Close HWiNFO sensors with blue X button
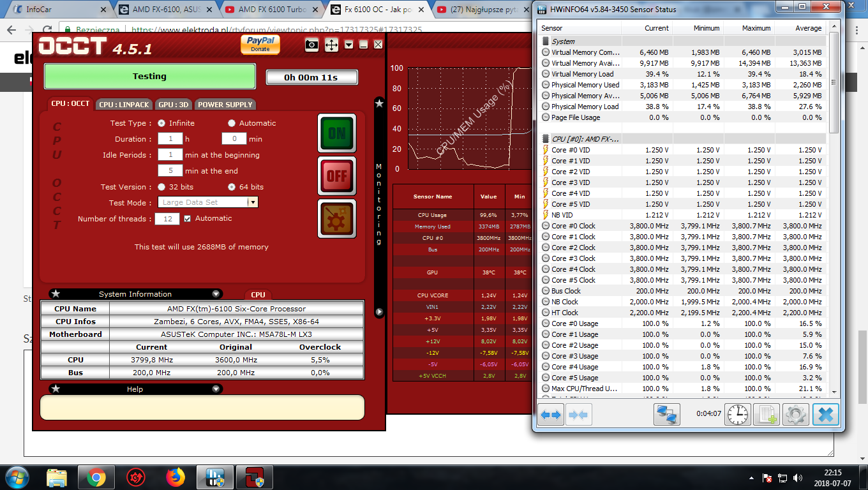The height and width of the screenshot is (490, 868). 825,415
